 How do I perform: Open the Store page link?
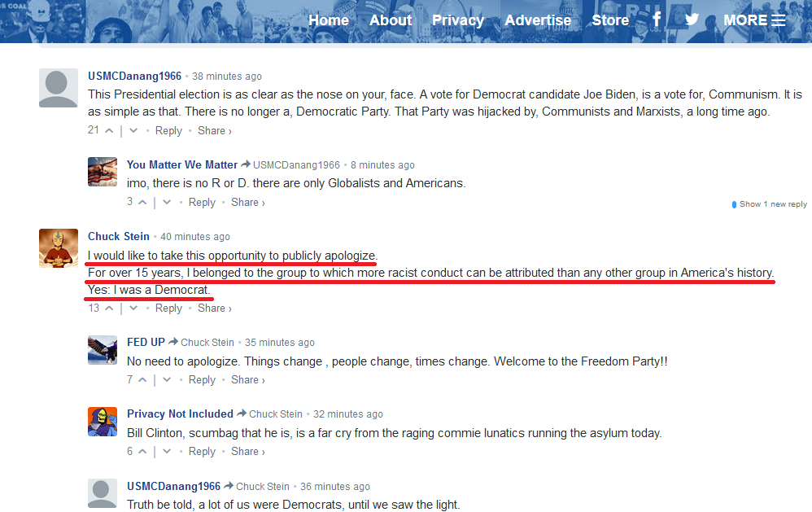click(x=610, y=20)
